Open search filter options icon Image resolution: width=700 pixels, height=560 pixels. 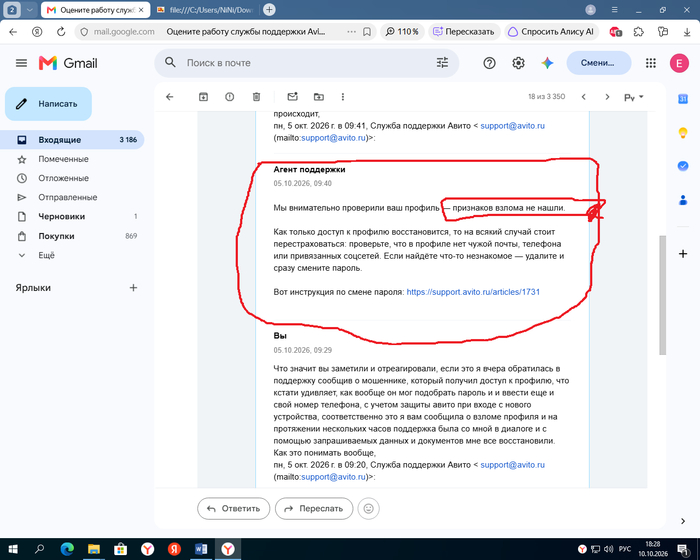442,63
